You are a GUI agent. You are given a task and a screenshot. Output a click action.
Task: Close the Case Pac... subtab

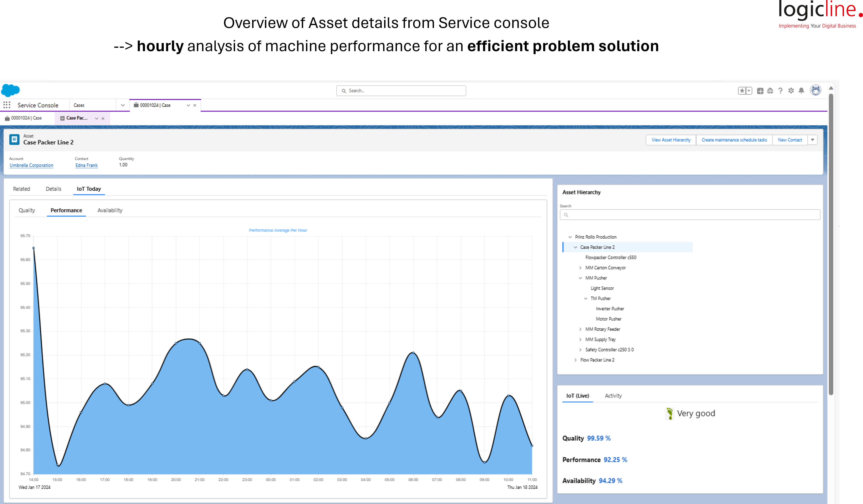click(103, 118)
